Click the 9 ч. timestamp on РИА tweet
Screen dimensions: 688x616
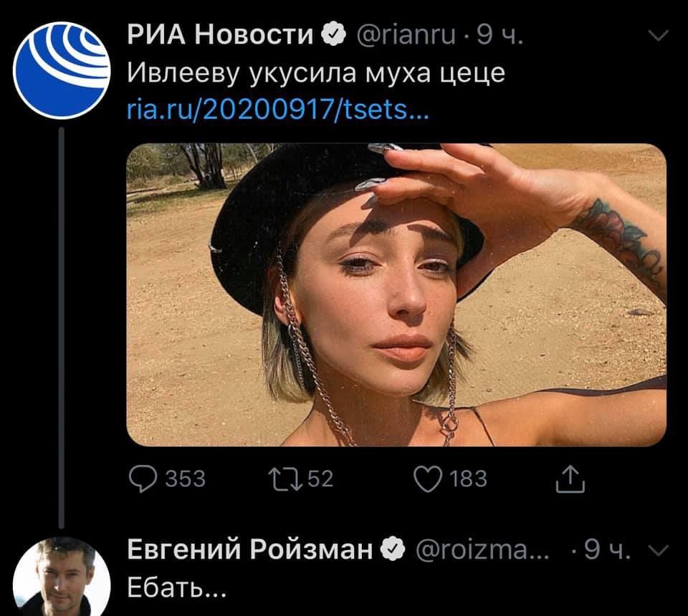coord(500,34)
